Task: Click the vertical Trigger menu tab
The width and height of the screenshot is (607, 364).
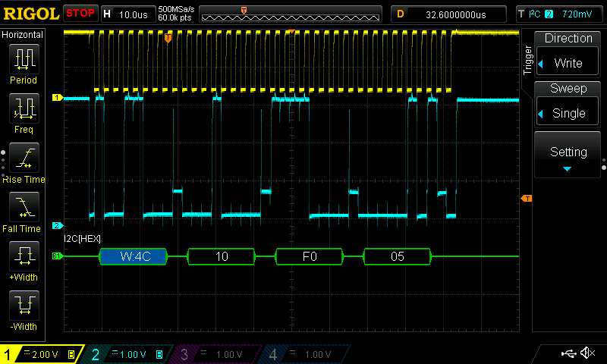Action: tap(528, 61)
